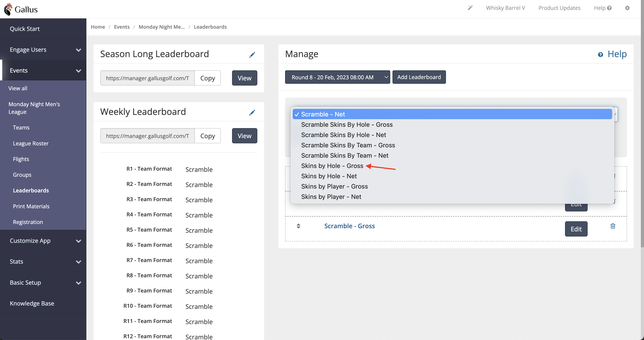Open Monday Night Me... breadcrumb
Image resolution: width=644 pixels, height=340 pixels.
point(162,27)
